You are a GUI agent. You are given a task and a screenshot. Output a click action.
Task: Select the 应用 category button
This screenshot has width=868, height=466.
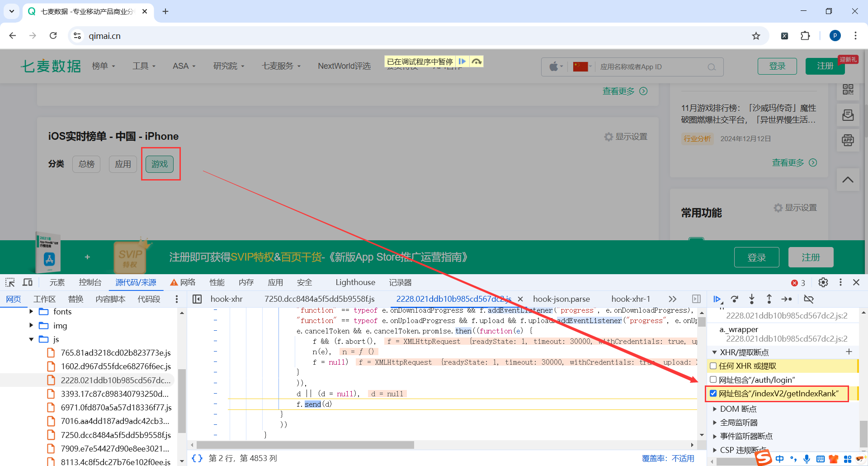tap(123, 164)
